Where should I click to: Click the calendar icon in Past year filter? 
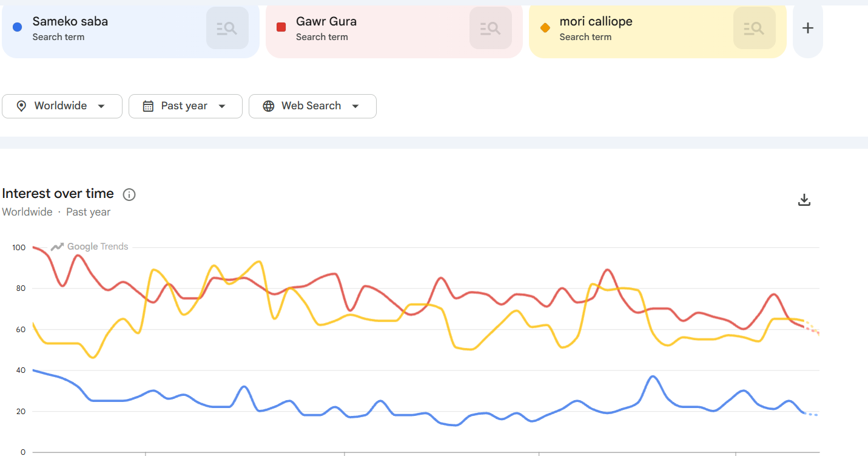[148, 106]
